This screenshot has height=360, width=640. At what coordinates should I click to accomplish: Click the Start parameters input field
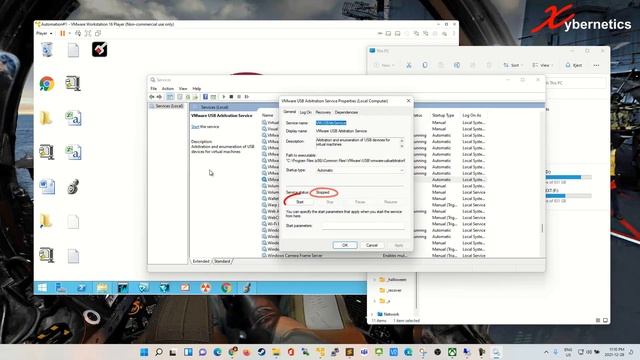coord(363,226)
